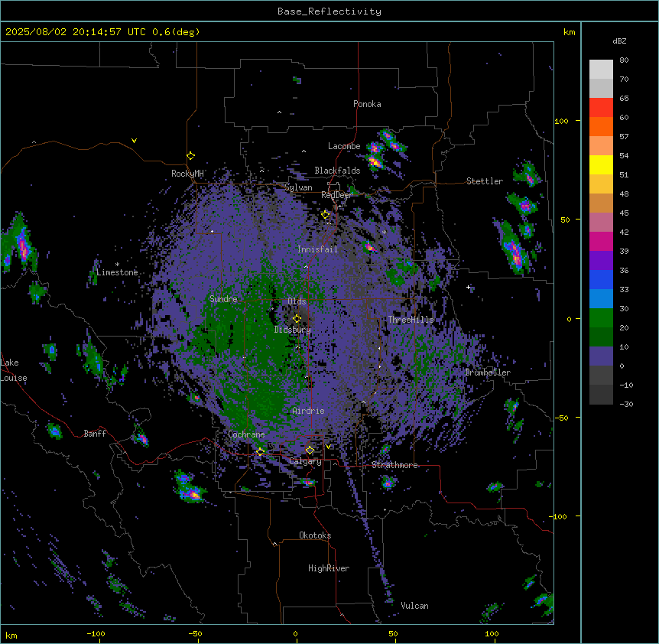Select the yellow diamond marker at Olds
Screen dimensions: 659x644
click(x=297, y=318)
